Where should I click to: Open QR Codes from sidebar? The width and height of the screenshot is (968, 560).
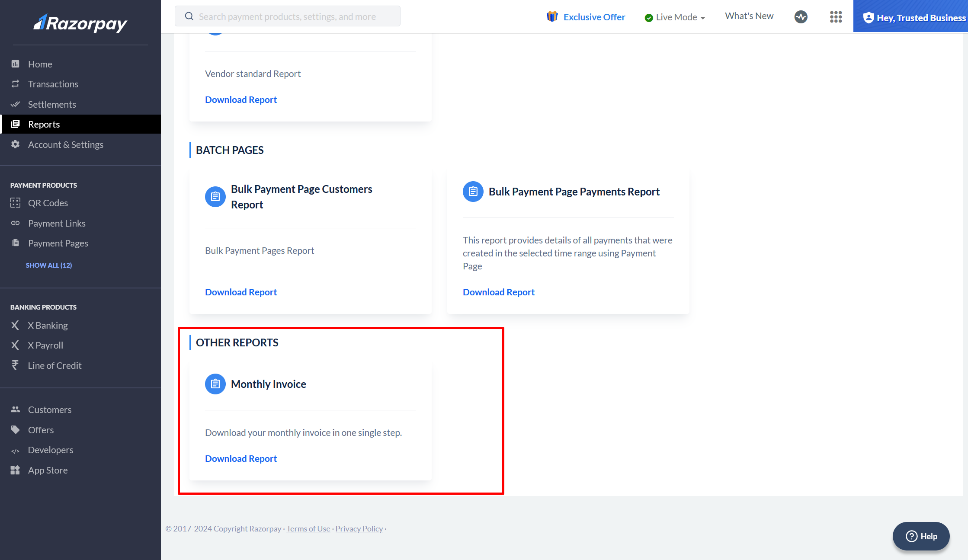pos(48,203)
